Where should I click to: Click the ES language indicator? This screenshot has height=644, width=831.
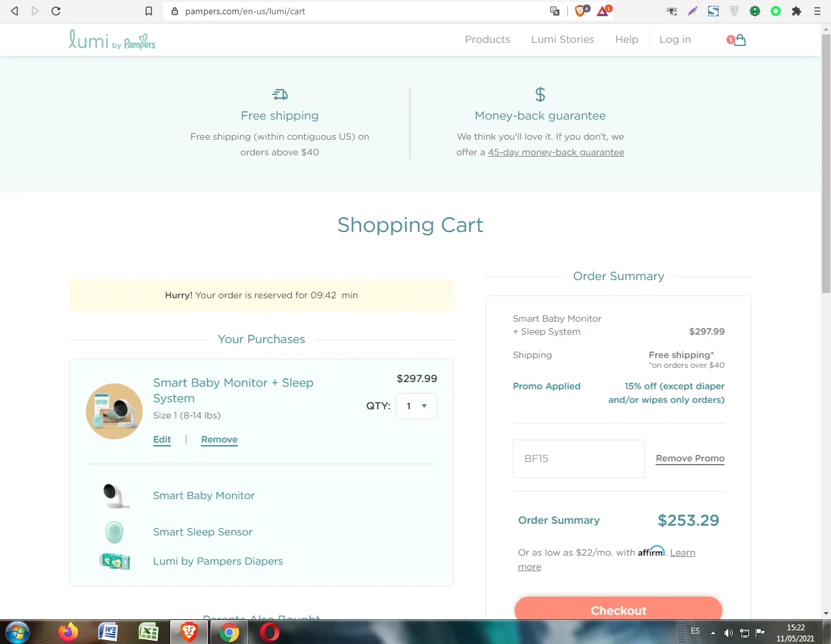point(695,631)
